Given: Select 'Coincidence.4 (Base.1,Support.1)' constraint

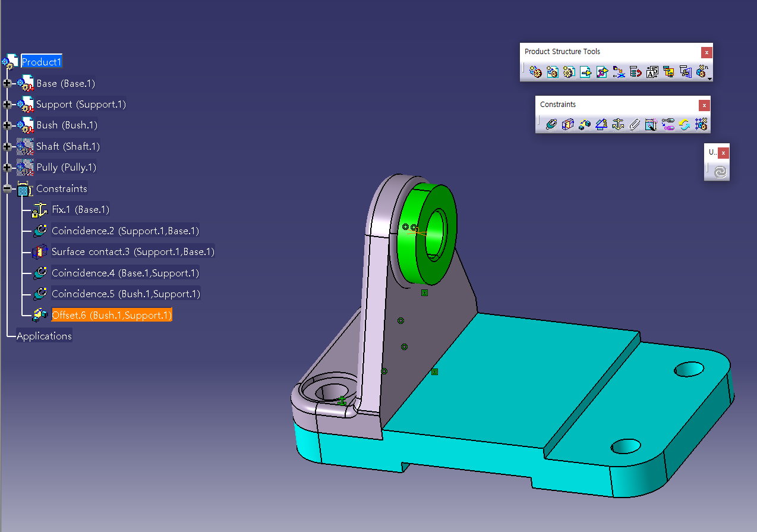Looking at the screenshot, I should (x=125, y=273).
